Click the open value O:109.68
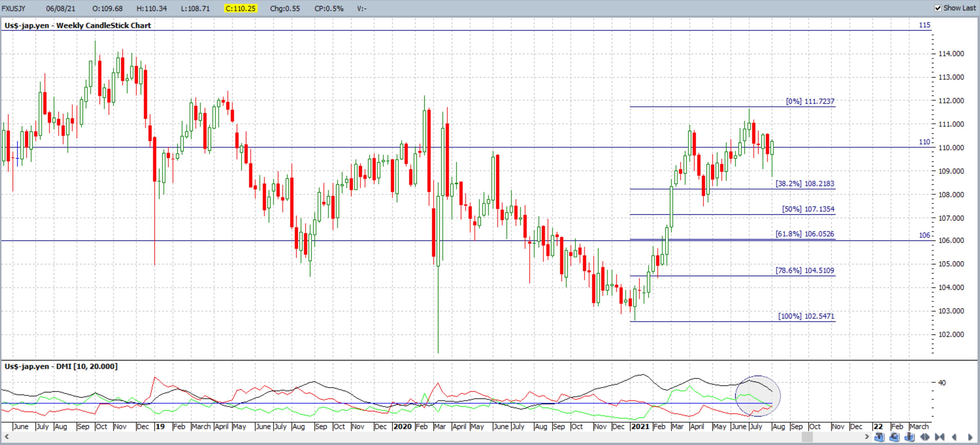Image resolution: width=980 pixels, height=445 pixels. [107, 8]
